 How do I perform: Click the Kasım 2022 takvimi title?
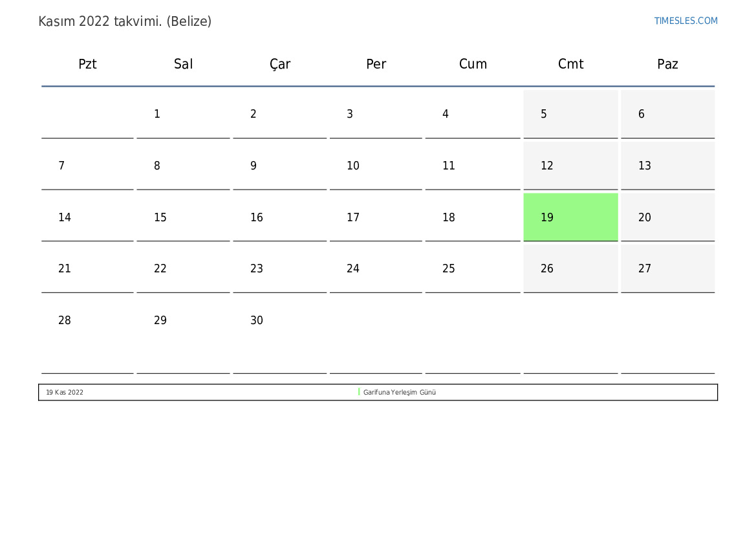(125, 21)
